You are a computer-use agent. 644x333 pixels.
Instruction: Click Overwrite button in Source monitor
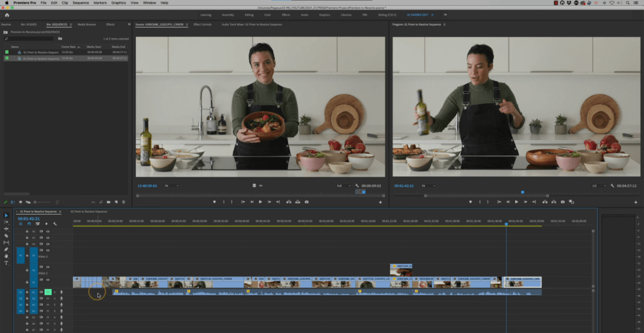[x=297, y=202]
